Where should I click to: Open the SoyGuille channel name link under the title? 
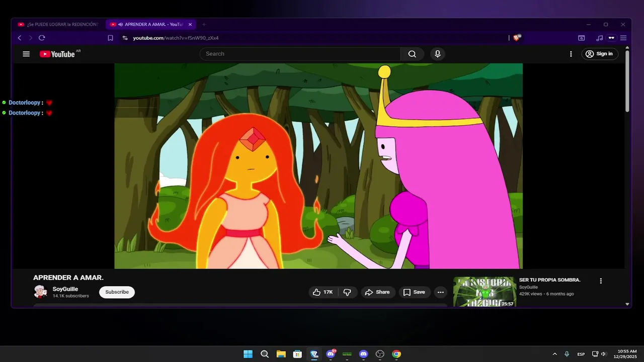(x=65, y=289)
